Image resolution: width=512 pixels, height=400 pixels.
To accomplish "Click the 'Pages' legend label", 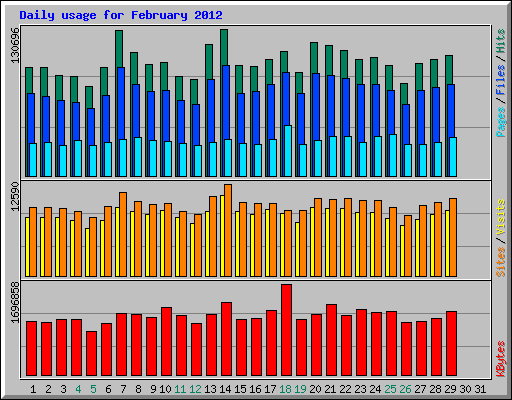I will pyautogui.click(x=500, y=122).
